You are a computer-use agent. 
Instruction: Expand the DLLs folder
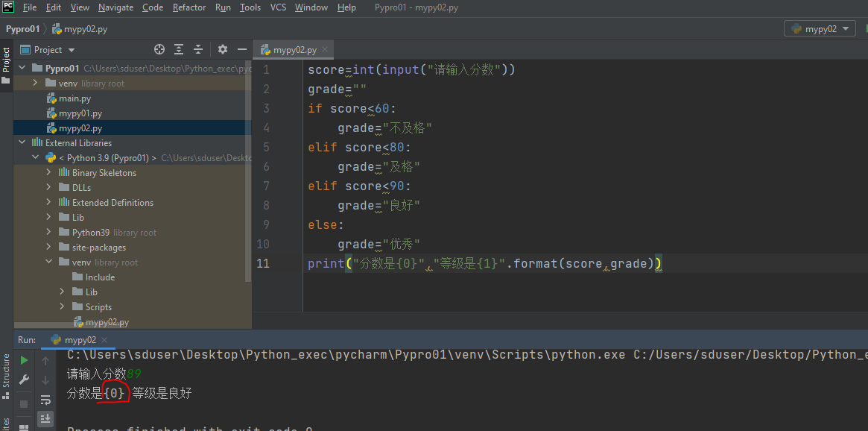49,188
